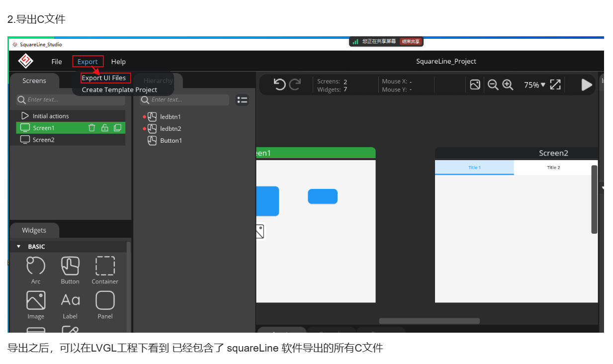Switch to the Hierarchy tab
613x364 pixels.
[x=158, y=81]
